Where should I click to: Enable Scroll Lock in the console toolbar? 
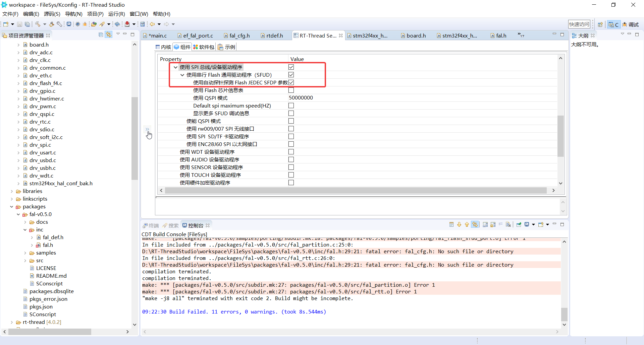coord(492,225)
